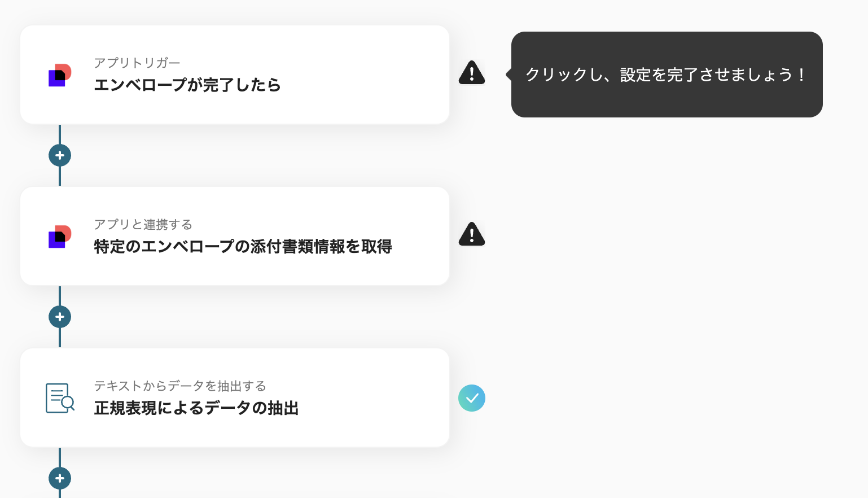Click the テキストからデータを抽出する label
This screenshot has width=868, height=498.
point(179,386)
